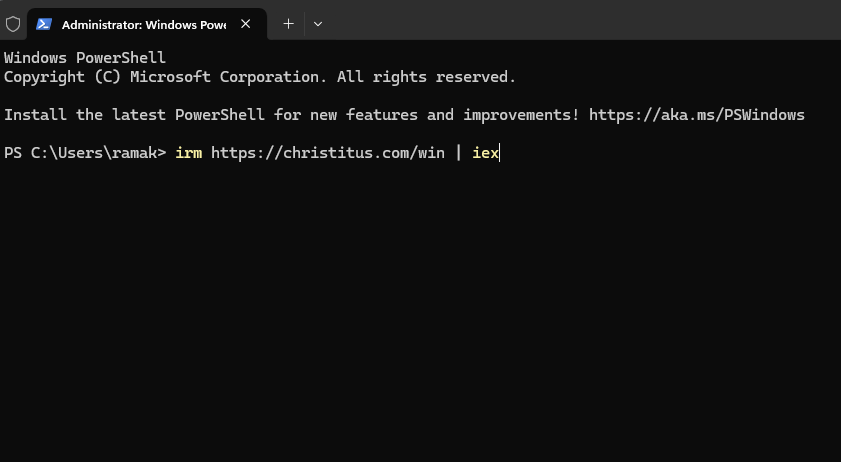The height and width of the screenshot is (462, 841).
Task: Click the PS C:\Users\ramak> prompt
Action: tap(85, 153)
